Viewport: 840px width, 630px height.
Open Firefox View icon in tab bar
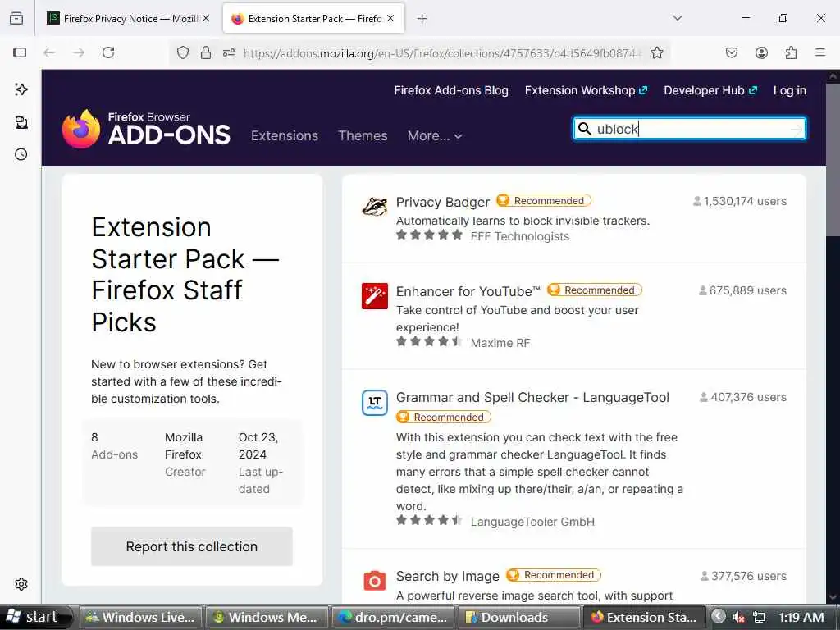click(16, 19)
